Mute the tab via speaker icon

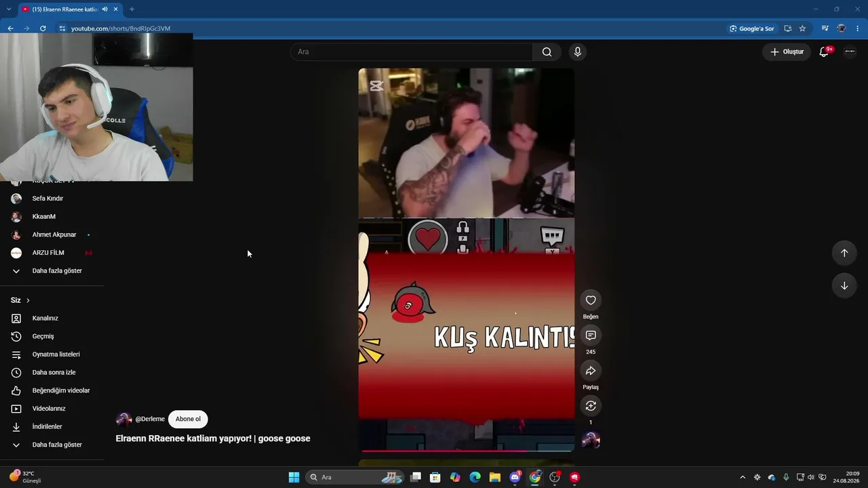coord(104,9)
